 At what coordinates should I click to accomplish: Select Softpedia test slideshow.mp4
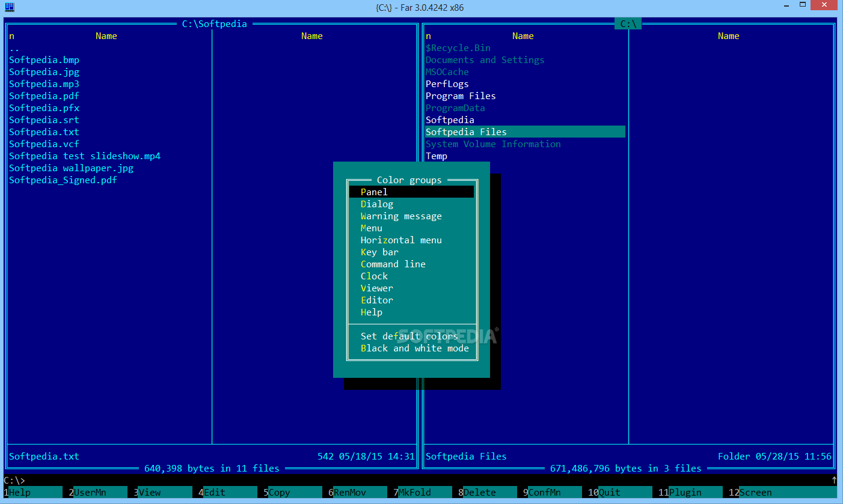pyautogui.click(x=85, y=156)
